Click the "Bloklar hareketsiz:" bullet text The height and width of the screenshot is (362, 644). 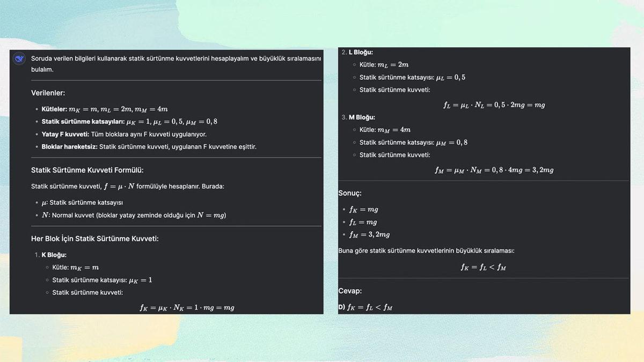149,146
